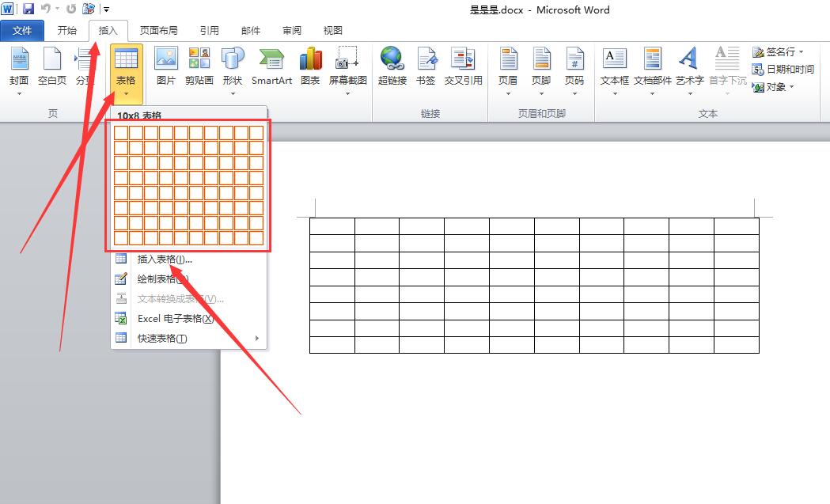
Task: Insert 日期和时间 date and time
Action: (783, 70)
